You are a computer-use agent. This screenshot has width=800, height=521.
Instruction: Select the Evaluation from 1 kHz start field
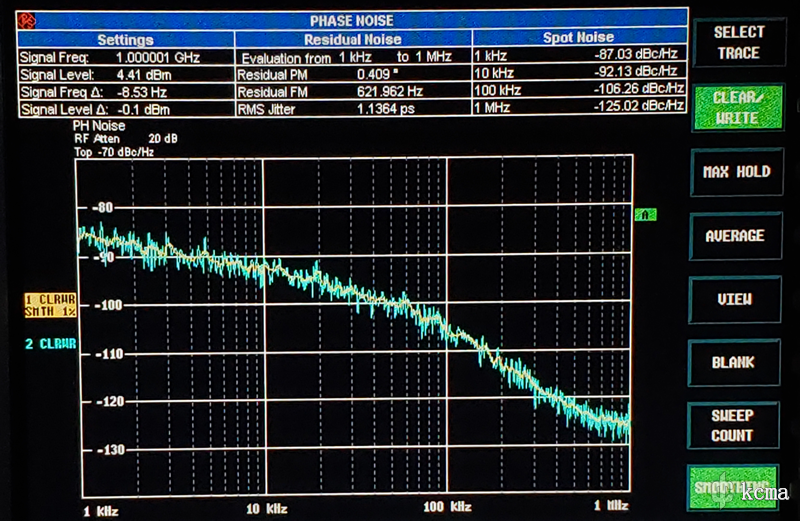tap(355, 58)
